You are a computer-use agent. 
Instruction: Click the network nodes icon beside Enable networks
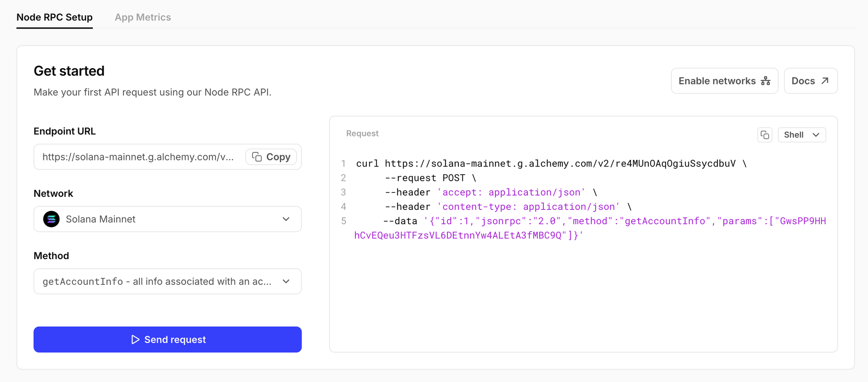tap(766, 81)
